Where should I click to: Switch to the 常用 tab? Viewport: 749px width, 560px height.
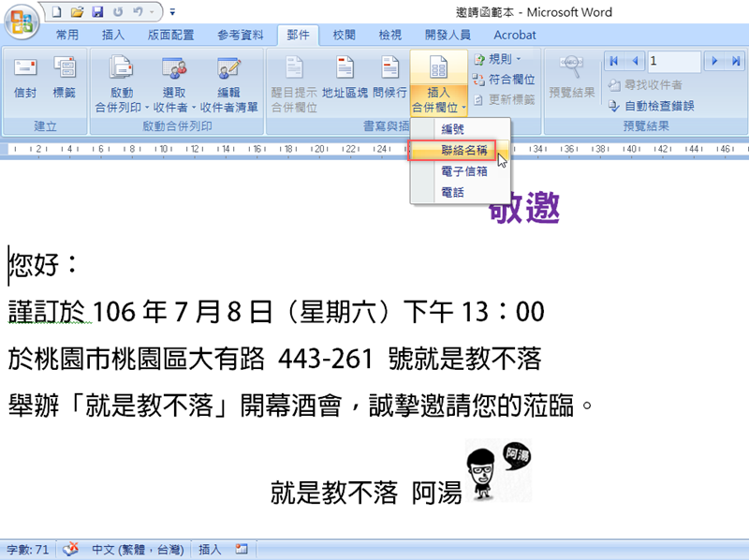click(x=66, y=35)
